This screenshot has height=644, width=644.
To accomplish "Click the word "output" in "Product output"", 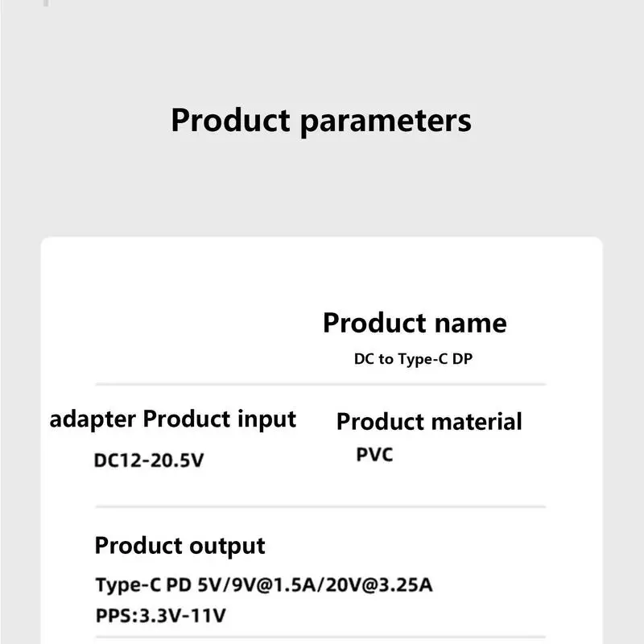I will (226, 546).
